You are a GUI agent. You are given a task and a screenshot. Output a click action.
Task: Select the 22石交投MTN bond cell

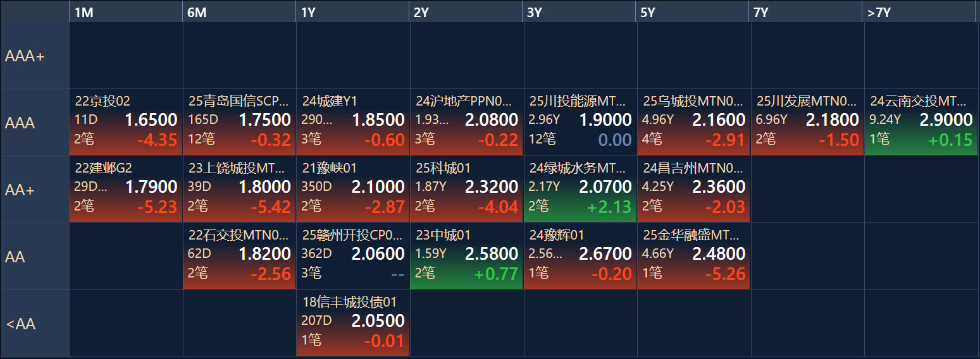click(x=239, y=256)
